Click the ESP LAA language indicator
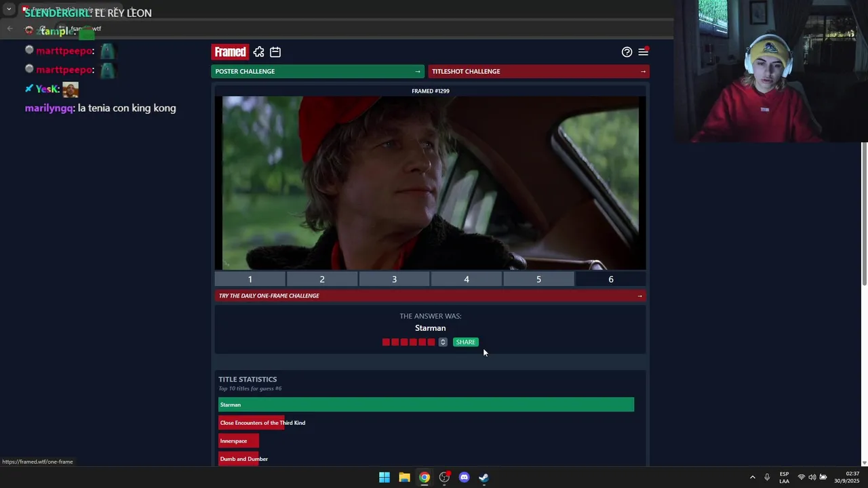The height and width of the screenshot is (488, 868). pyautogui.click(x=784, y=477)
